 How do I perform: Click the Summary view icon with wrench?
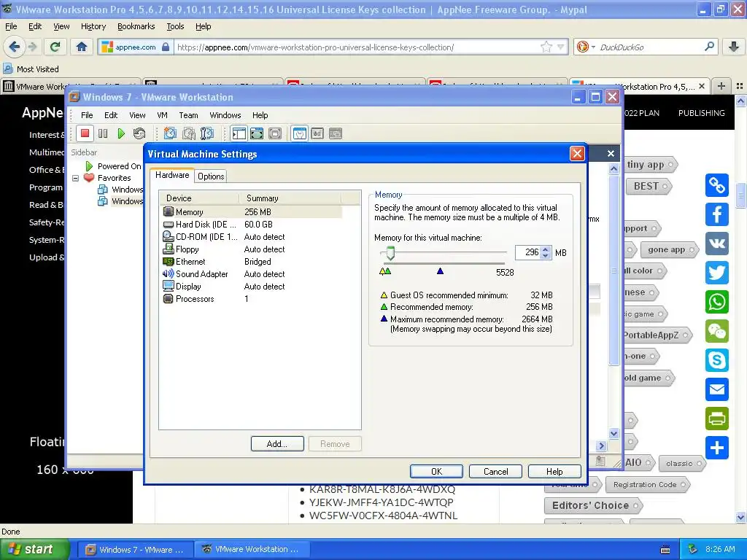tap(299, 134)
